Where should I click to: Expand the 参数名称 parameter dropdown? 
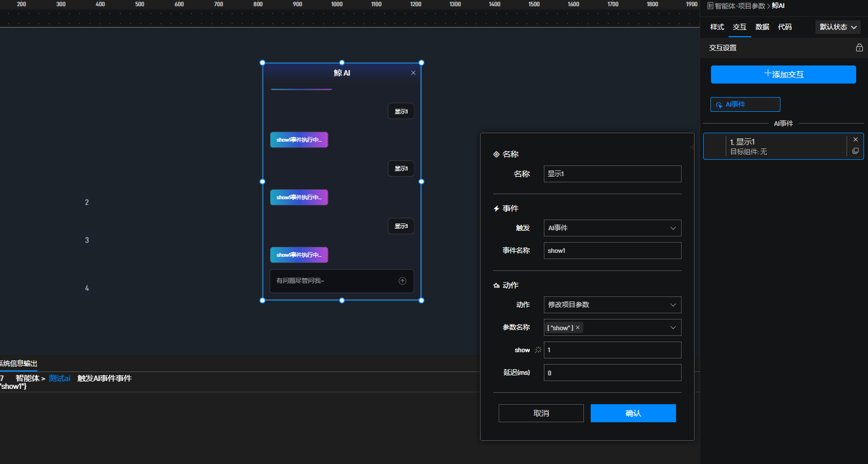tap(673, 327)
